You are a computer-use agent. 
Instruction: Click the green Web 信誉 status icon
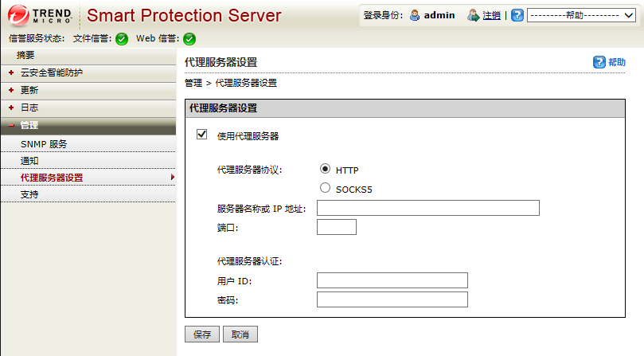(x=189, y=39)
